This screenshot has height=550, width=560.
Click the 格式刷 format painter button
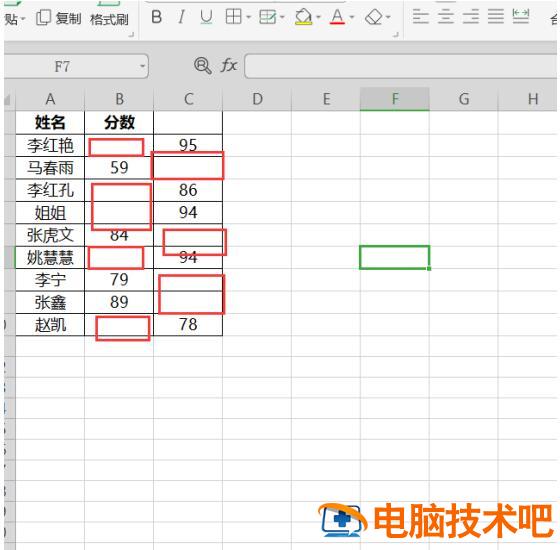(x=109, y=19)
